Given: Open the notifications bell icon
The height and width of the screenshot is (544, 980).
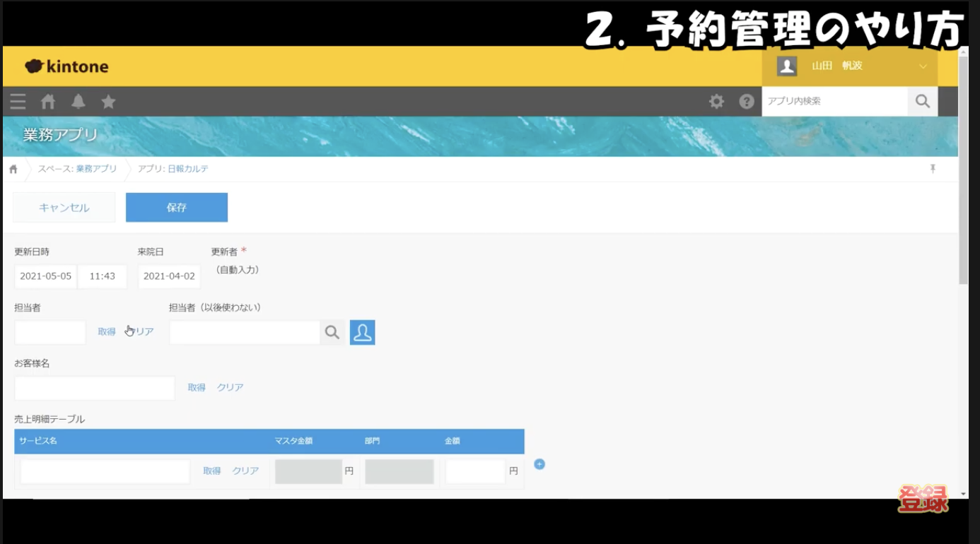Looking at the screenshot, I should click(x=78, y=101).
